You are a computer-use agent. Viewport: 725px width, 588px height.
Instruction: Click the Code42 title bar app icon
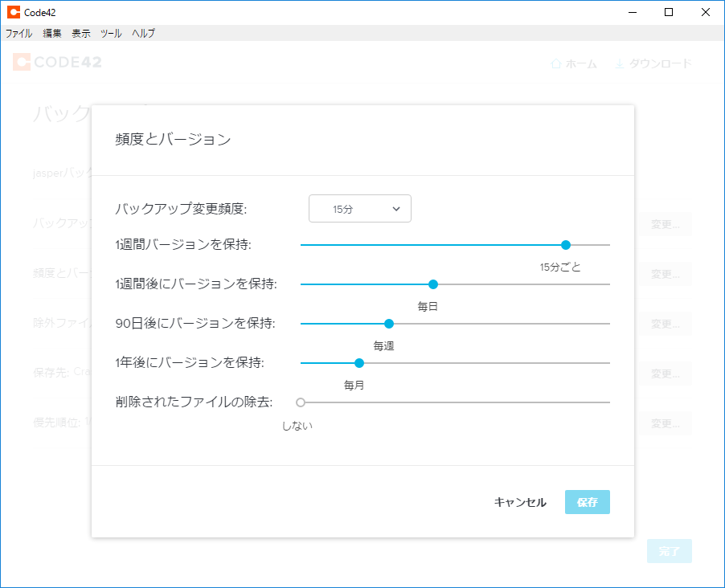point(14,12)
